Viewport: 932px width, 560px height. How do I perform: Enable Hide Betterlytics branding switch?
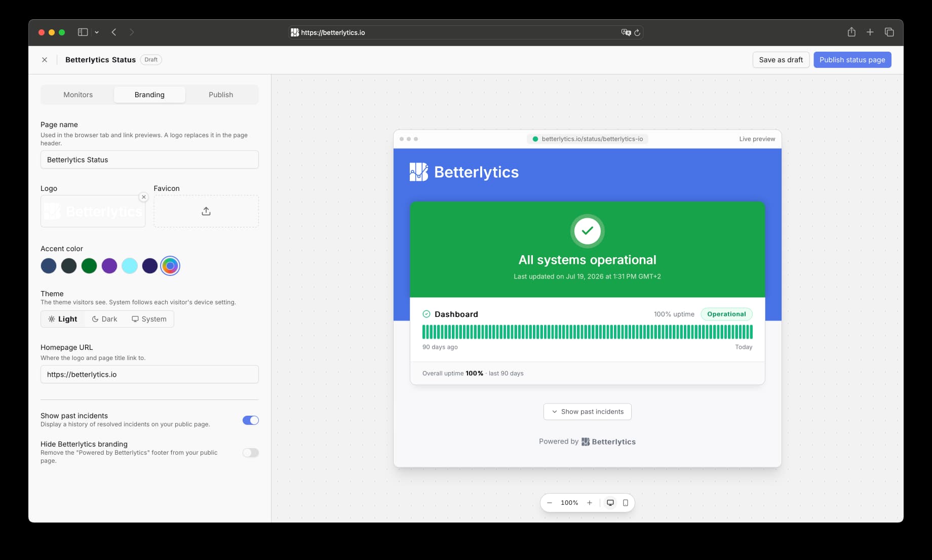[x=251, y=453]
